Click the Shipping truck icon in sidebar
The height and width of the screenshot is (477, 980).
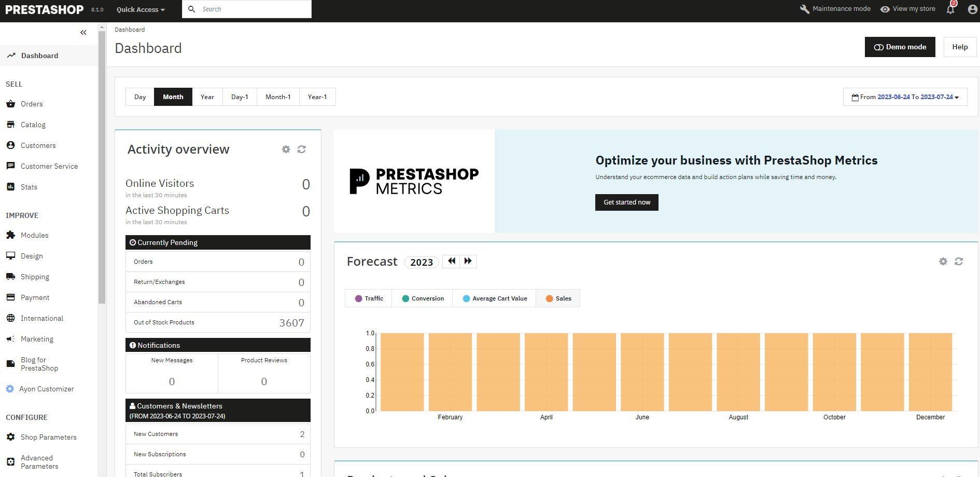pos(10,277)
